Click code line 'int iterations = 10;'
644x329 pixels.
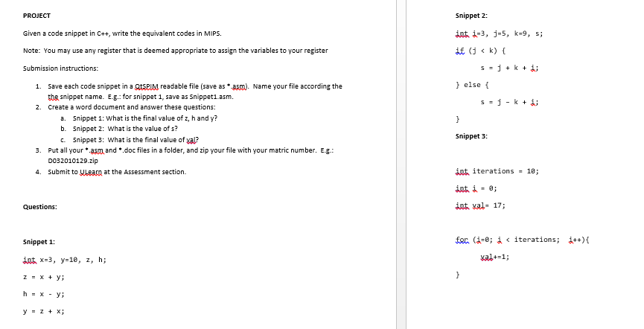[497, 171]
